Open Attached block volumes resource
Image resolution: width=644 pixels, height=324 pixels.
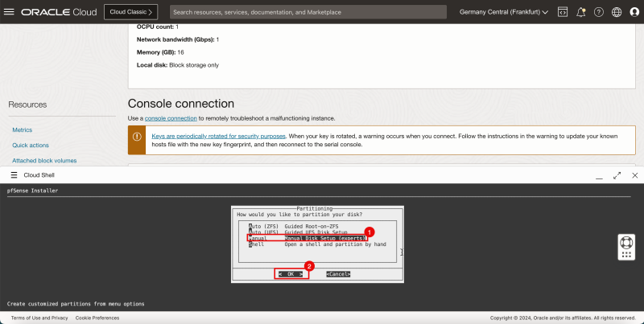click(44, 161)
